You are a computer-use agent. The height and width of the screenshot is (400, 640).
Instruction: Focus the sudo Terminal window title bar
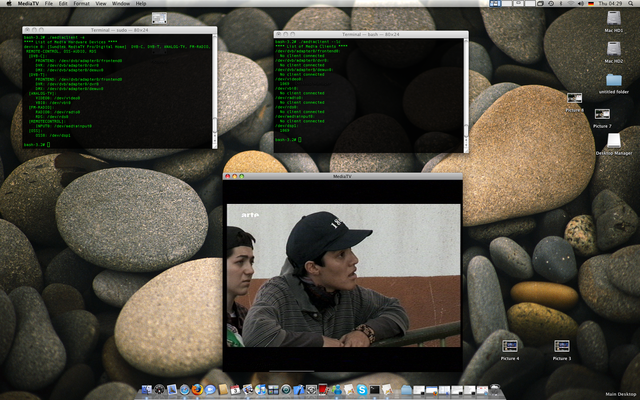120,30
